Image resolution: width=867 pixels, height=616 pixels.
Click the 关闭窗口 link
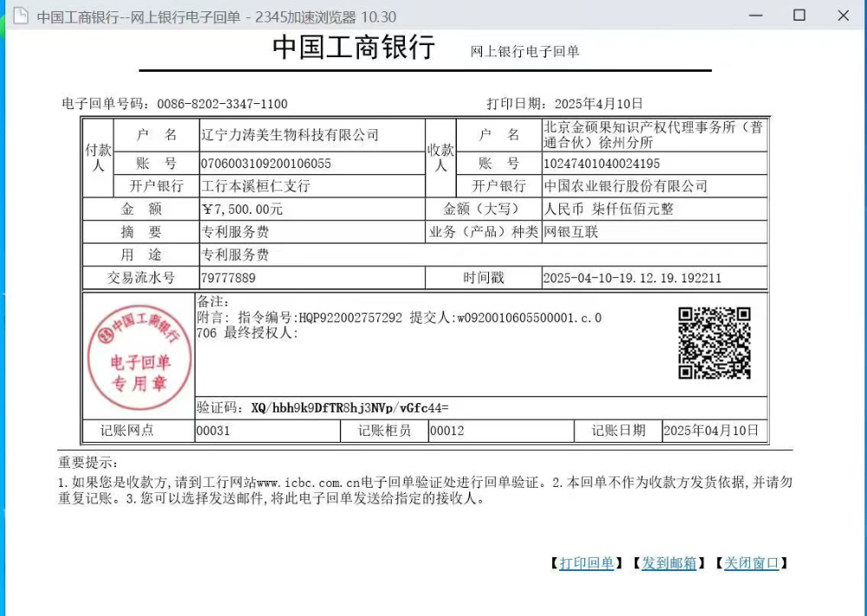click(752, 563)
